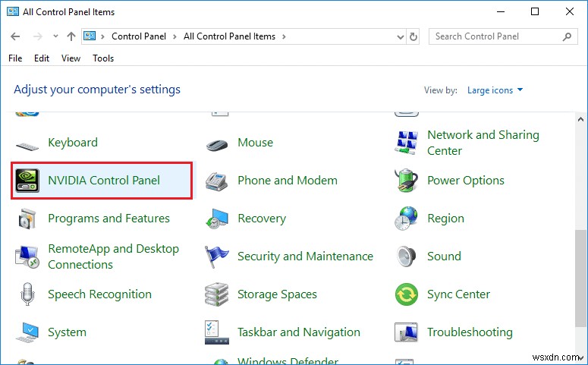Click Taskbar and Navigation link text
Viewport: 588px width, 365px height.
point(299,332)
